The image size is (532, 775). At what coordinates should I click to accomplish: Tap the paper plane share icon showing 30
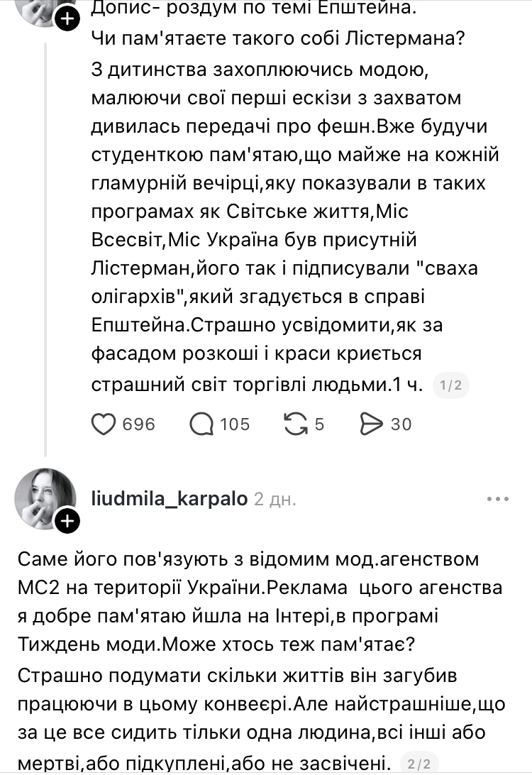coord(372,423)
